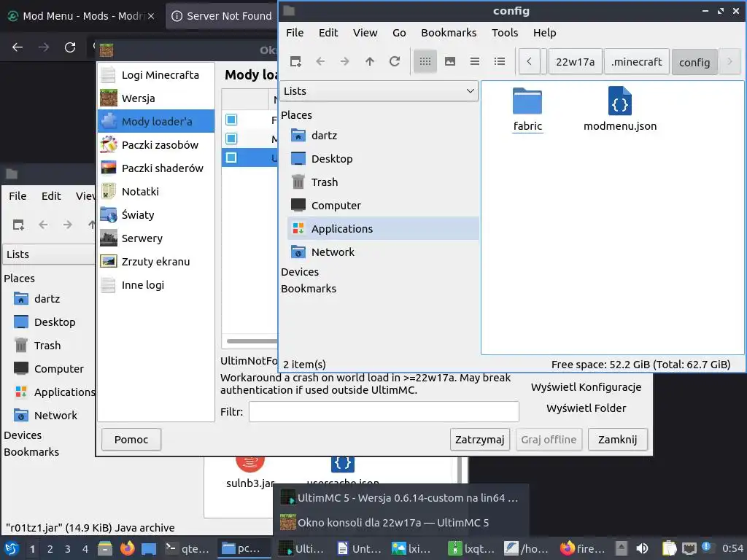Switch to Server Not Found browser tab
747x560 pixels.
[222, 16]
